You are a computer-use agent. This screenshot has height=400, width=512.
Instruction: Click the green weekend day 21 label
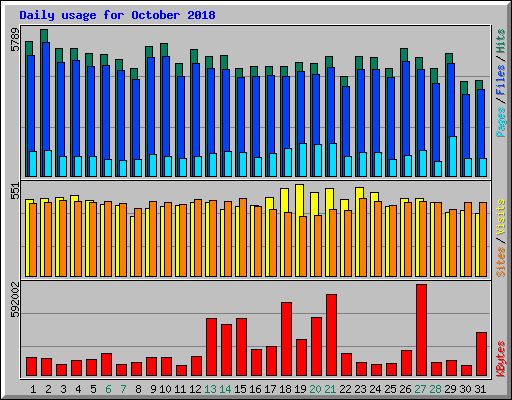[330, 389]
